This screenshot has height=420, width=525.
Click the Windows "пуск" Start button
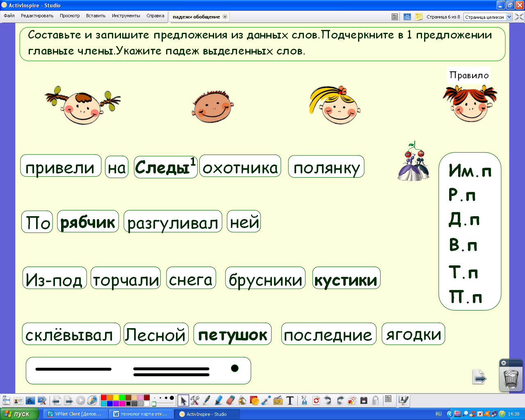[x=19, y=414]
